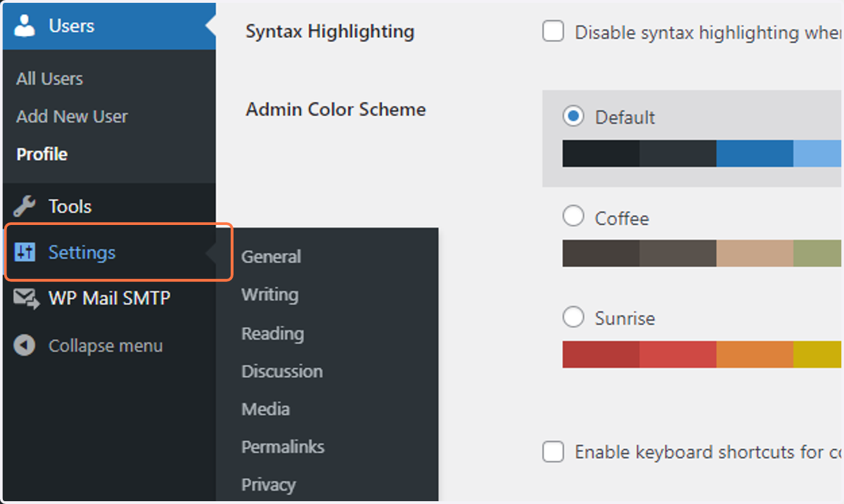Click the Tools wrench icon
Viewport: 844px width, 504px height.
(25, 206)
